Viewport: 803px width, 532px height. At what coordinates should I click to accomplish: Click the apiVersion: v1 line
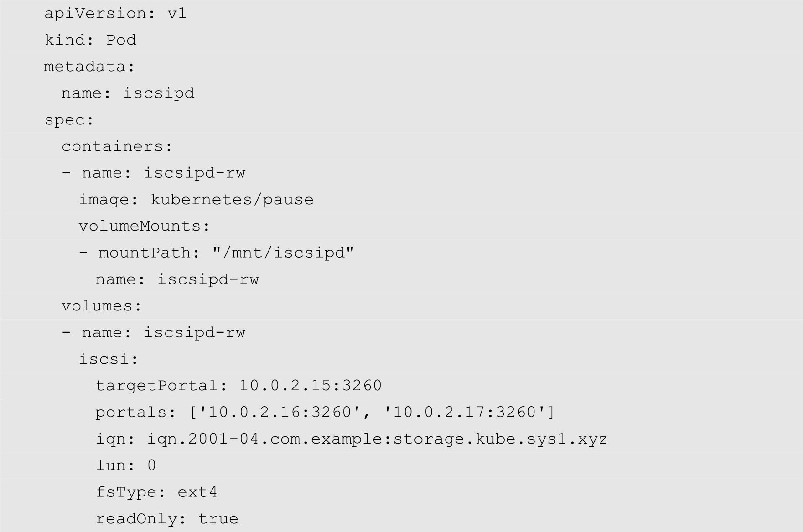pos(115,14)
